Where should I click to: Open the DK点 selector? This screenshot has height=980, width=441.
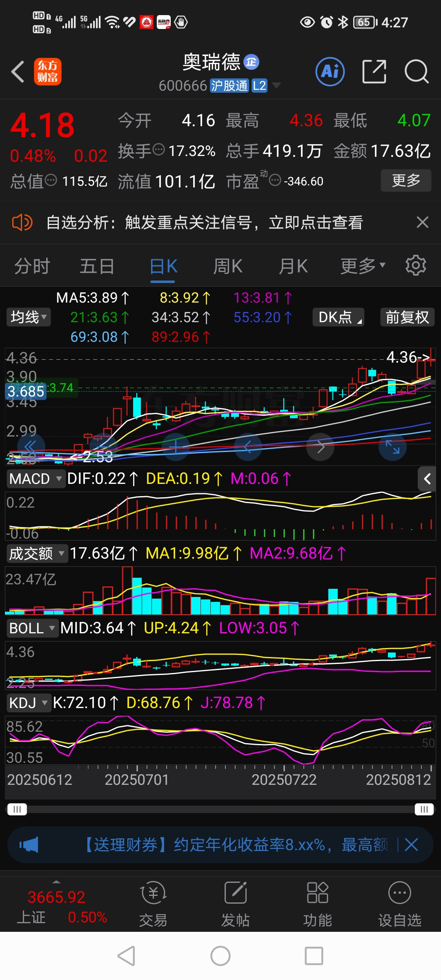tap(339, 317)
